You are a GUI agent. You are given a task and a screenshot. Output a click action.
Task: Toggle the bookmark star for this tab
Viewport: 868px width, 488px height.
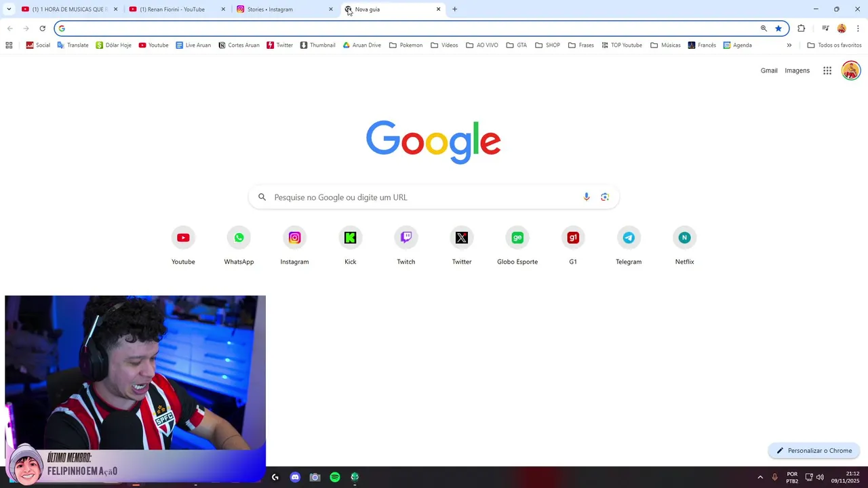778,28
